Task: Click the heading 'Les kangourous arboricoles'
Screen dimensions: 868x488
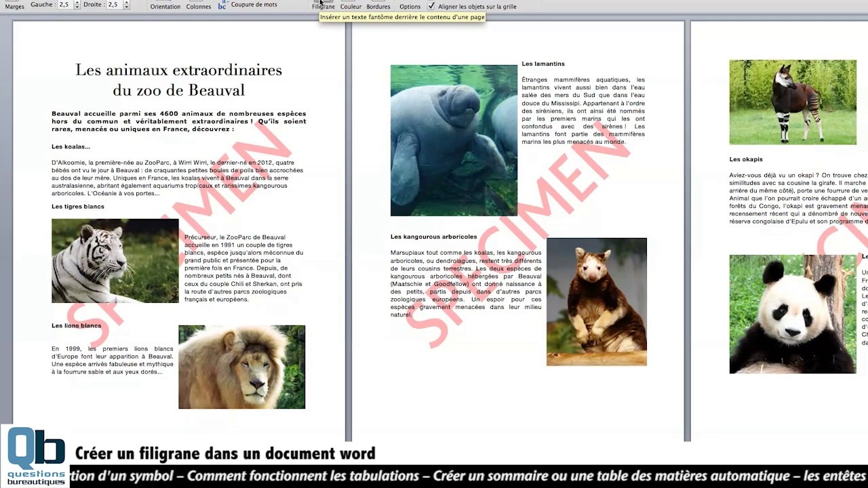Action: (433, 237)
